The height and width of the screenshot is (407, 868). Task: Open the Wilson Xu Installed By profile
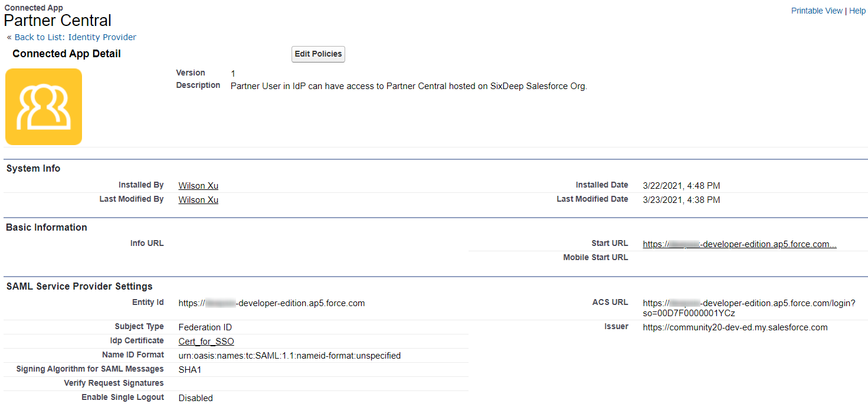click(x=198, y=185)
